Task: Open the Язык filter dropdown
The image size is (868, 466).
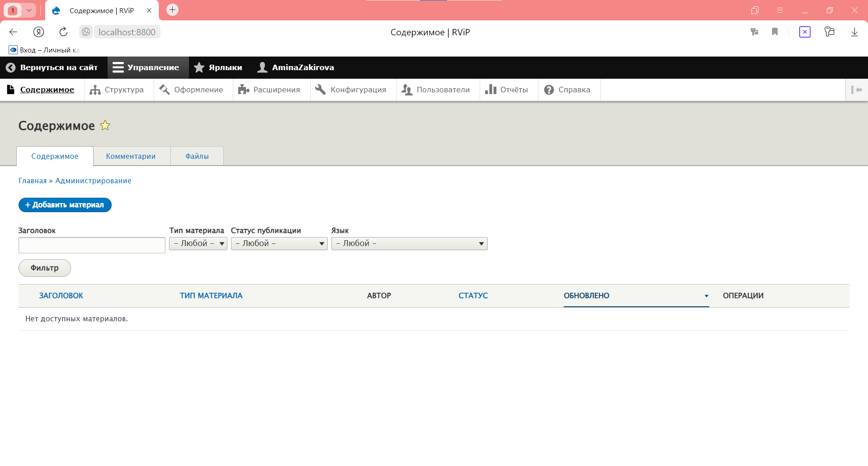Action: click(409, 243)
